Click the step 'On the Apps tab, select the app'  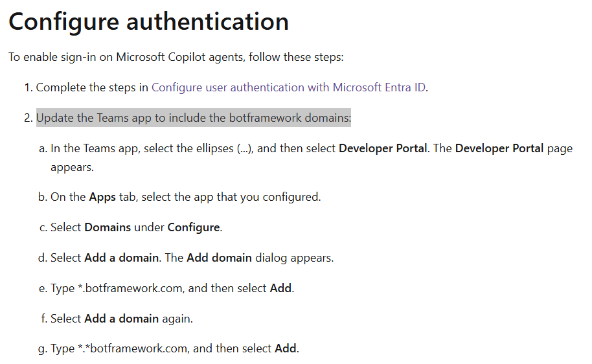(186, 197)
